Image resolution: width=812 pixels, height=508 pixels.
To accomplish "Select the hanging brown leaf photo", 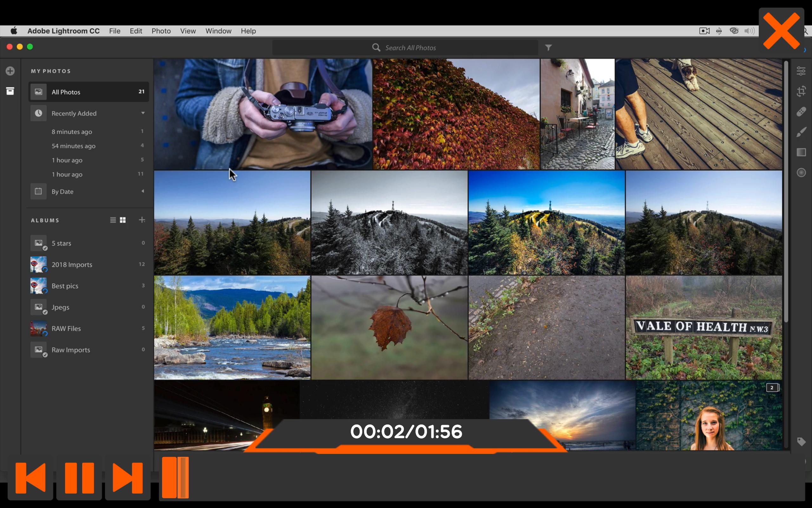I will pyautogui.click(x=389, y=328).
